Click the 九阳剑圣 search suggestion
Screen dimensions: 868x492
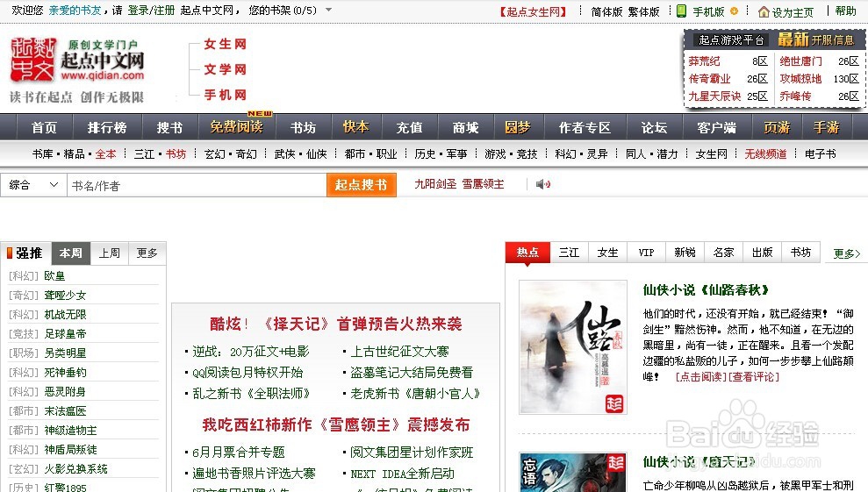pos(435,184)
